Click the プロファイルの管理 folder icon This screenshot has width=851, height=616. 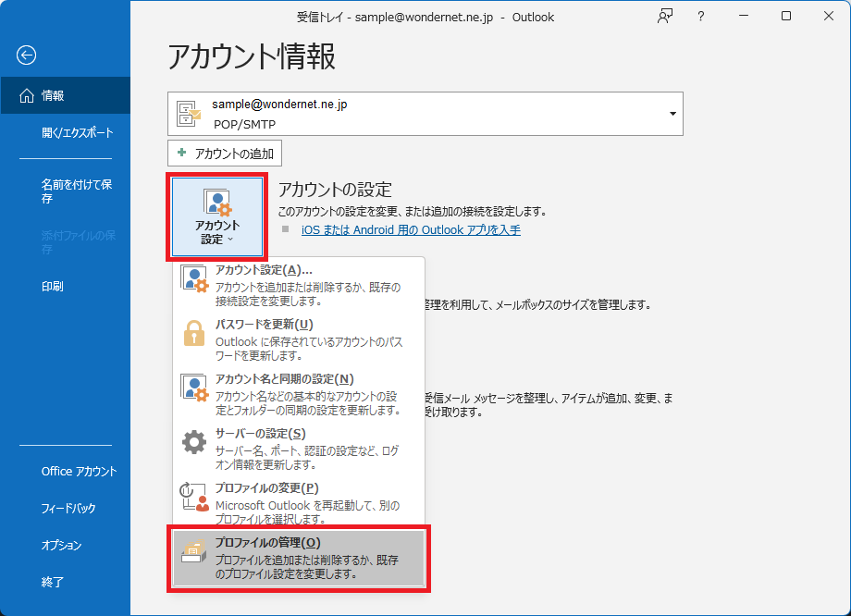coord(193,551)
